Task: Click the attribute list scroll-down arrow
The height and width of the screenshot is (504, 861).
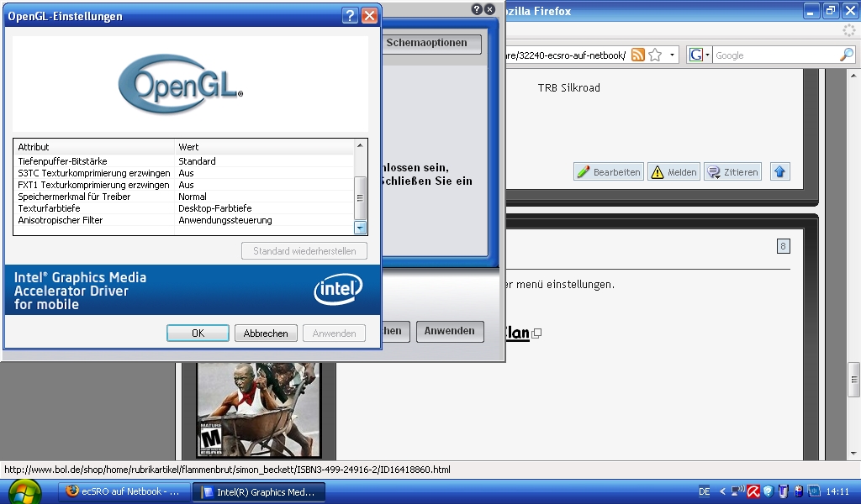Action: coord(361,227)
